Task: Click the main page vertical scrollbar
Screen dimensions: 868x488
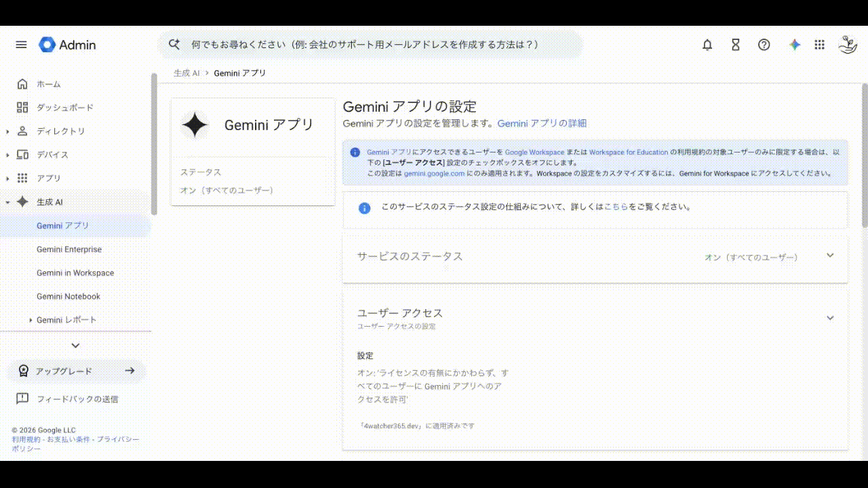Action: (x=865, y=156)
